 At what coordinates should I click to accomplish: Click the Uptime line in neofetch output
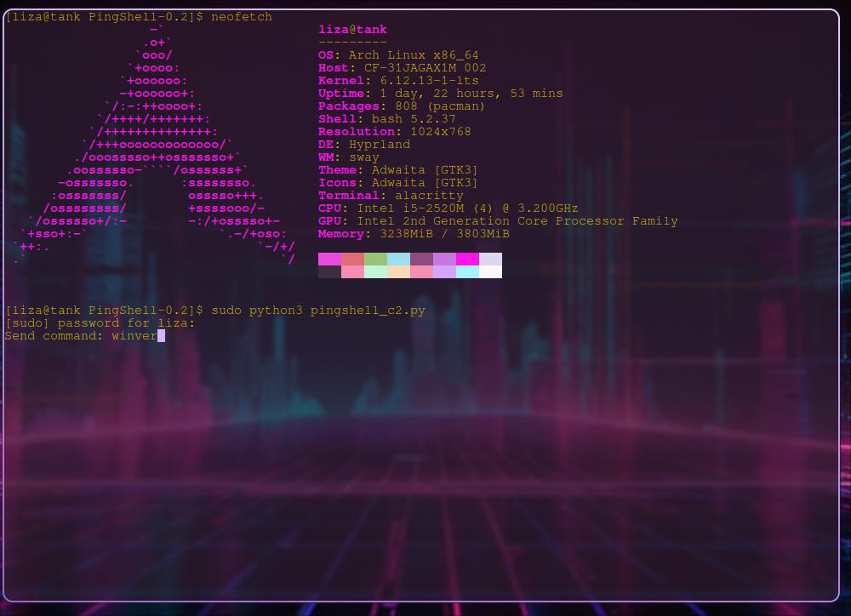440,94
